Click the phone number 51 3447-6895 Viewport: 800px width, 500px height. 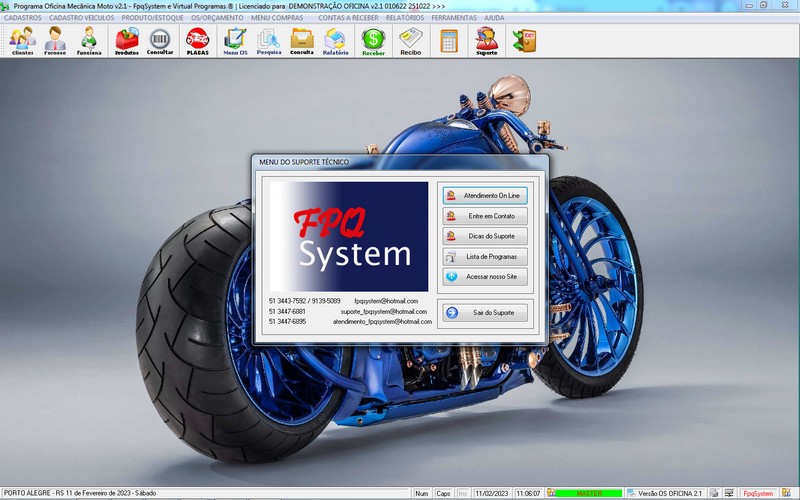pyautogui.click(x=287, y=321)
